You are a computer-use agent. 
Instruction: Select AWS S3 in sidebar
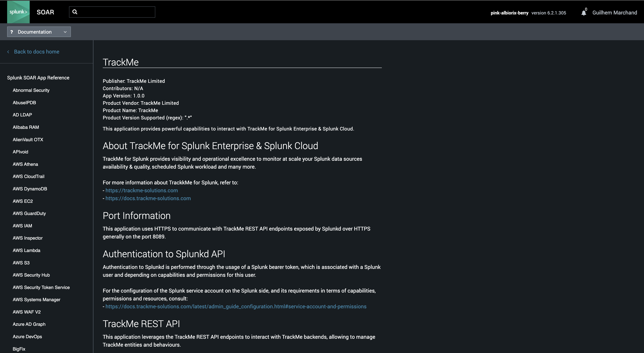(21, 263)
